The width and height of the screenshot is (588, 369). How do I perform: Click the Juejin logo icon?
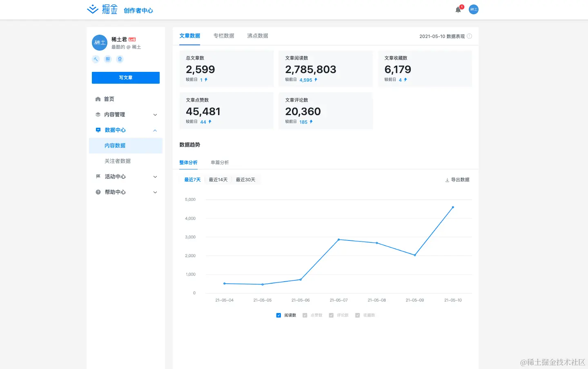(93, 9)
